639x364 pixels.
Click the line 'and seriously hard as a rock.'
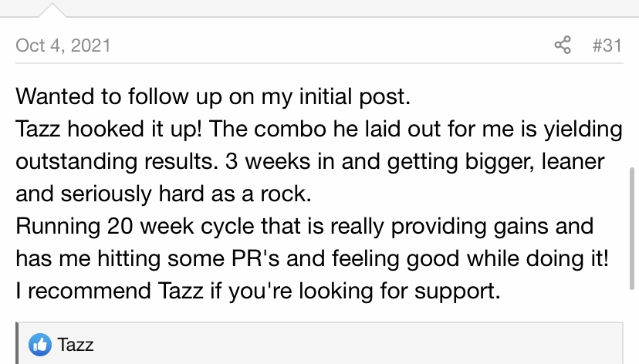(x=164, y=194)
